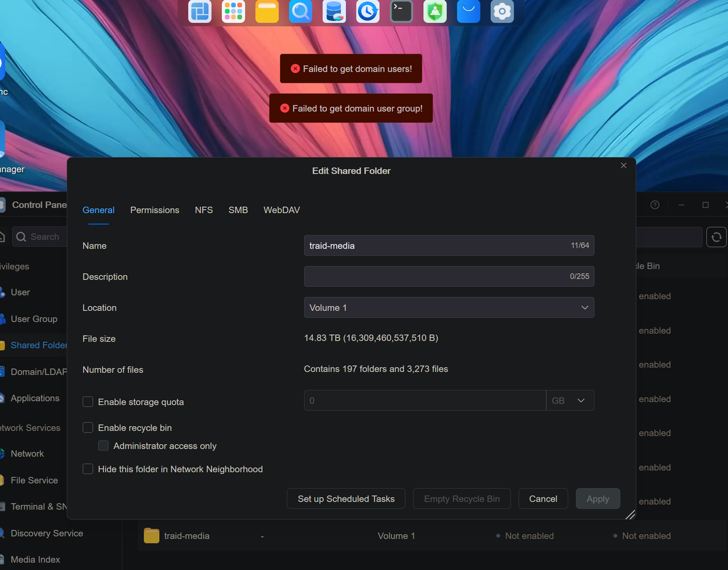Open the storage manager database icon
Viewport: 728px width, 570px height.
[334, 11]
